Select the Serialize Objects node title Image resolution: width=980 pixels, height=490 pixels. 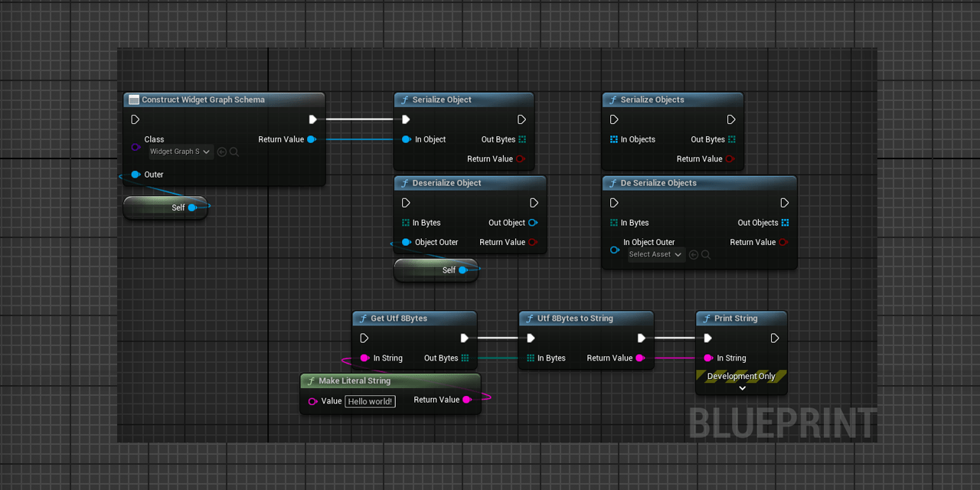tap(652, 100)
